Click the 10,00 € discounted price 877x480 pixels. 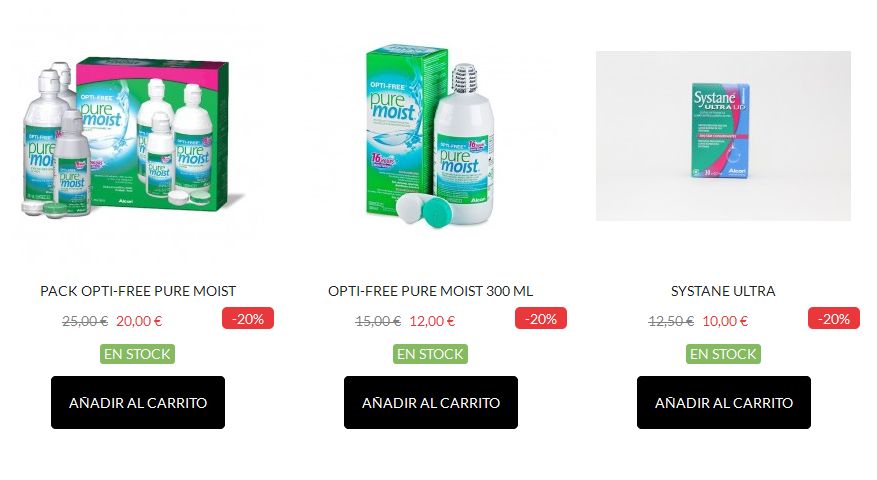[x=725, y=321]
